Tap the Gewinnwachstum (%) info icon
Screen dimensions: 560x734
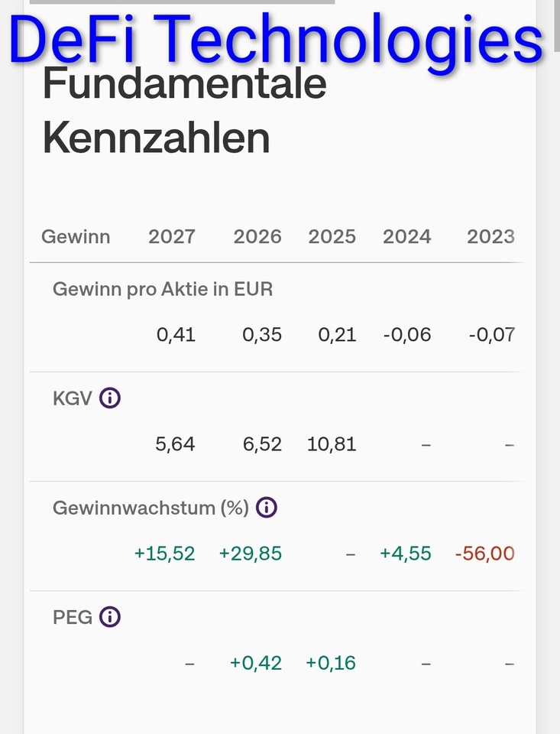pos(266,508)
